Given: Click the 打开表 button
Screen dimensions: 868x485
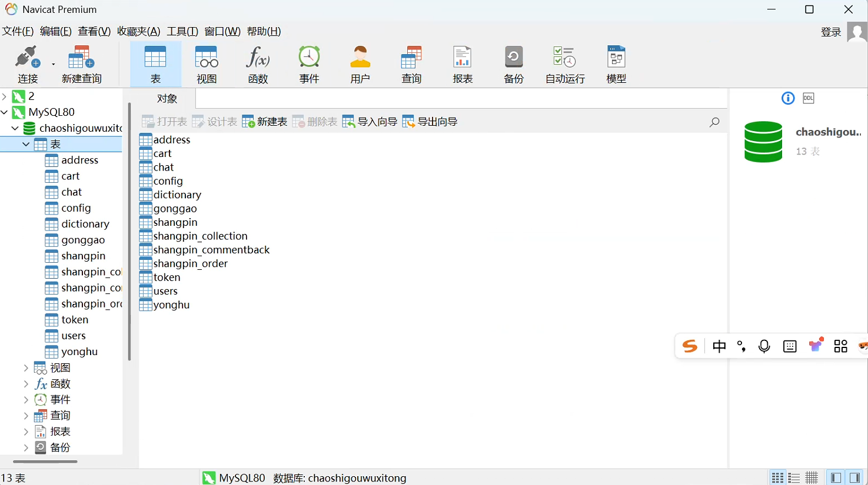Looking at the screenshot, I should tap(164, 122).
